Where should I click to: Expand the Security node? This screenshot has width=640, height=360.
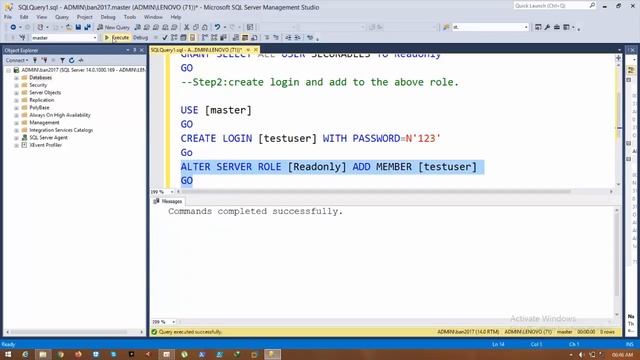coord(16,85)
